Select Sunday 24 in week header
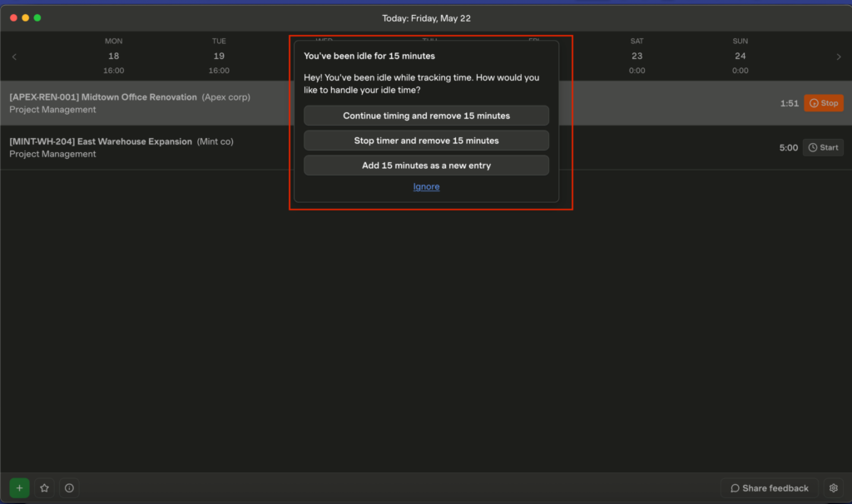The width and height of the screenshot is (852, 504). pyautogui.click(x=740, y=56)
